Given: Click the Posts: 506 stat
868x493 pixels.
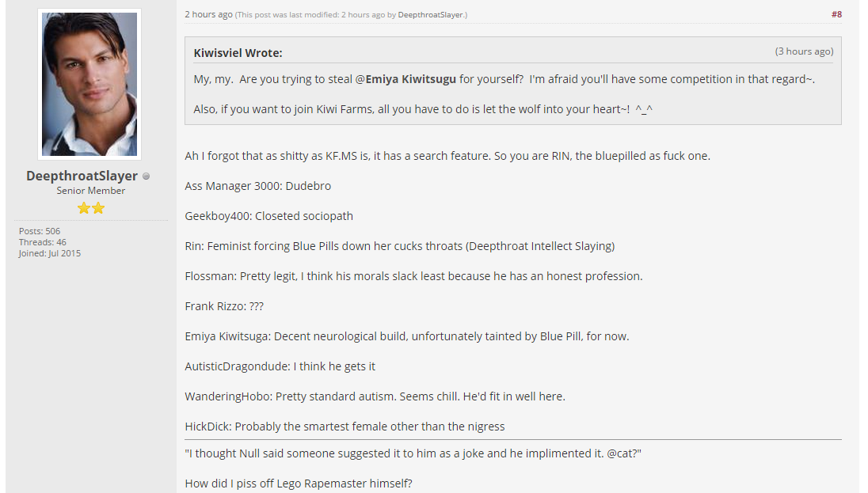Looking at the screenshot, I should (40, 231).
